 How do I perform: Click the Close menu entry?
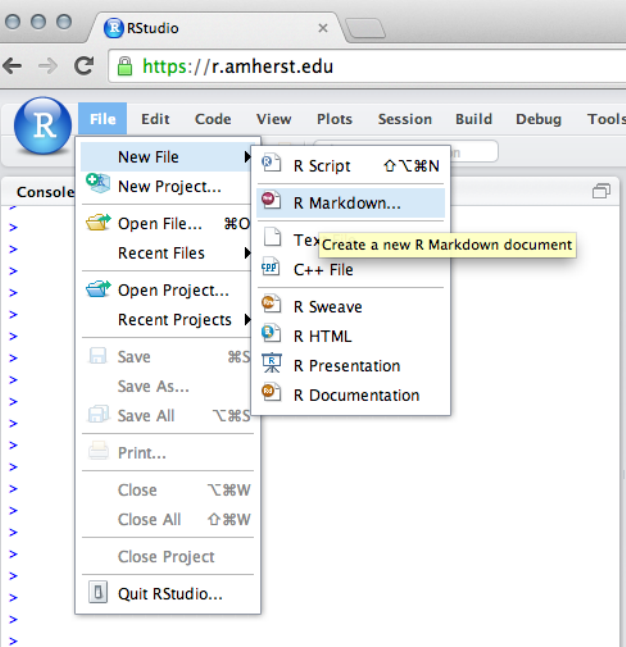[x=167, y=490]
